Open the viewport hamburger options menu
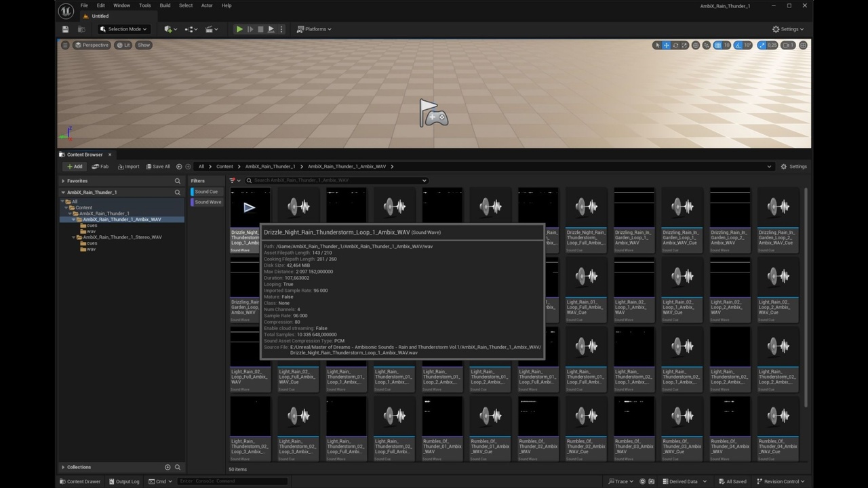Viewport: 868px width, 488px height. click(65, 45)
